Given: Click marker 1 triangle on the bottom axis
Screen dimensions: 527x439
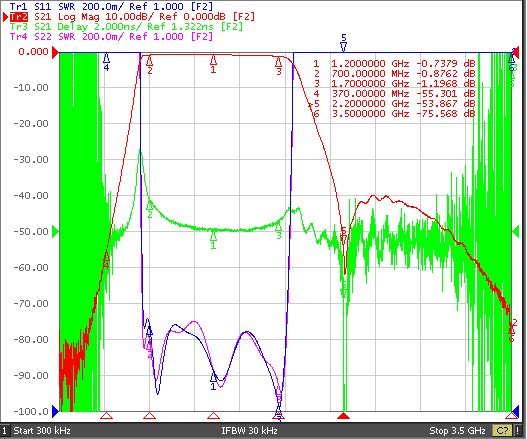Looking at the screenshot, I should (x=213, y=416).
